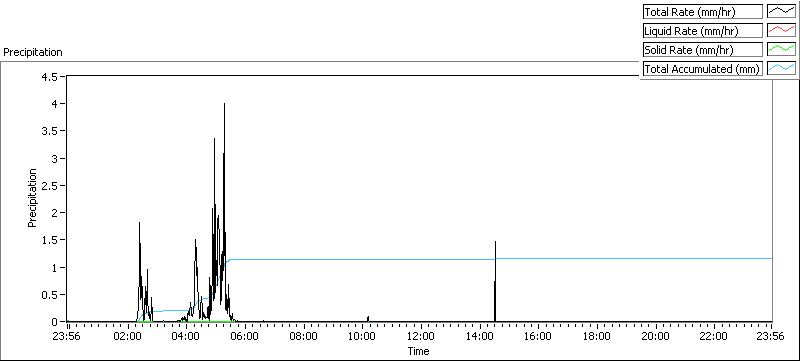Click the isolated rate spike near 14:30

495,281
